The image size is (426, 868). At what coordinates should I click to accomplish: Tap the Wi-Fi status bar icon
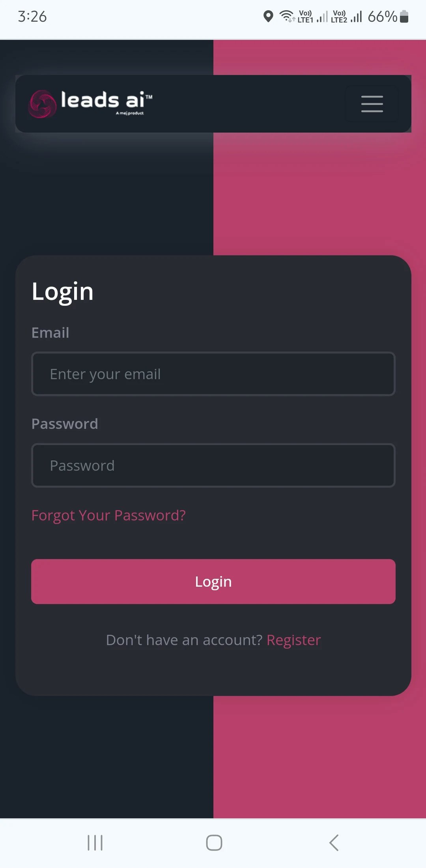coord(287,16)
